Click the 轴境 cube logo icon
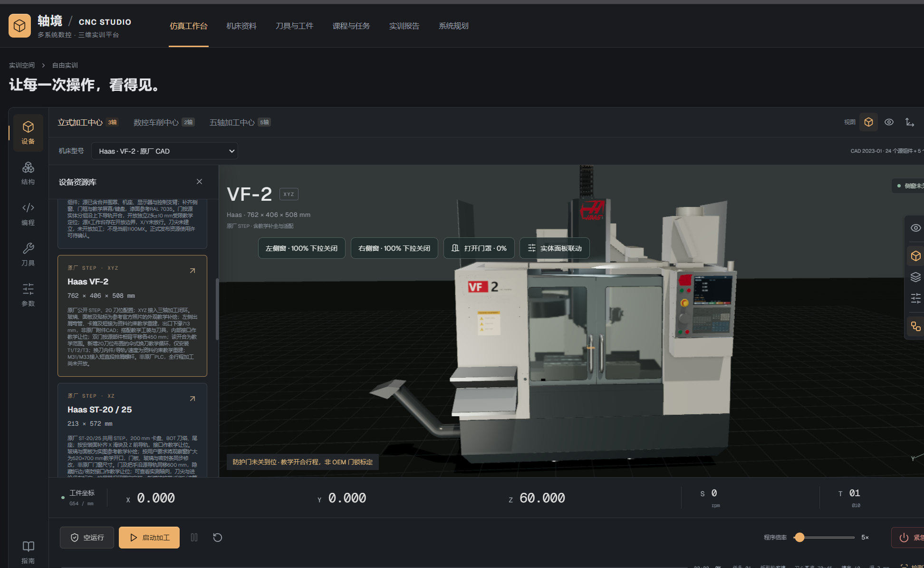 [19, 25]
